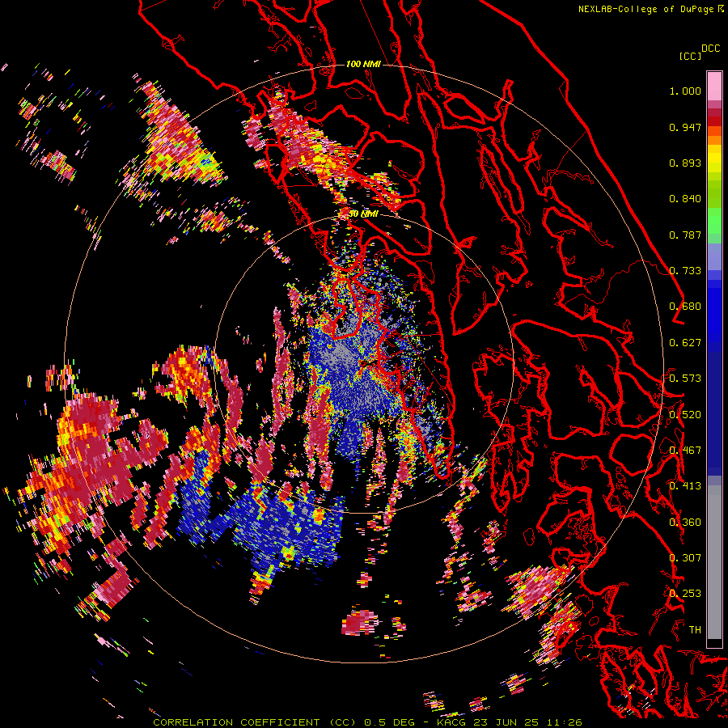Select the light pink swatch atop color bar
728x728 pixels.
[x=714, y=87]
